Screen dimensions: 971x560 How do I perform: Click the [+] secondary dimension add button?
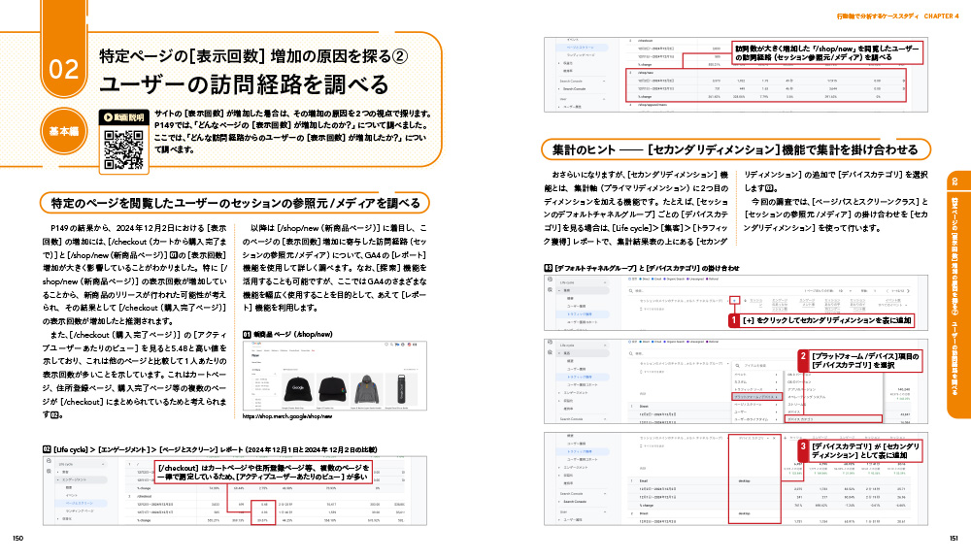coord(735,299)
